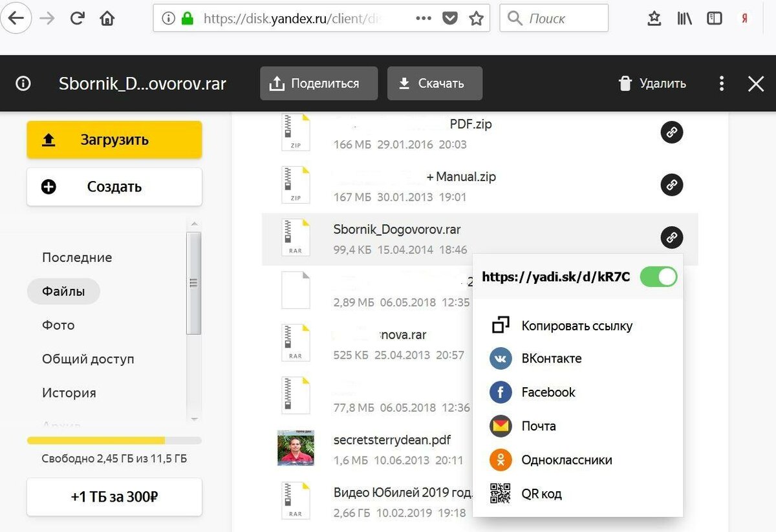The height and width of the screenshot is (532, 776).
Task: Click the green padlock security icon
Action: tap(188, 19)
